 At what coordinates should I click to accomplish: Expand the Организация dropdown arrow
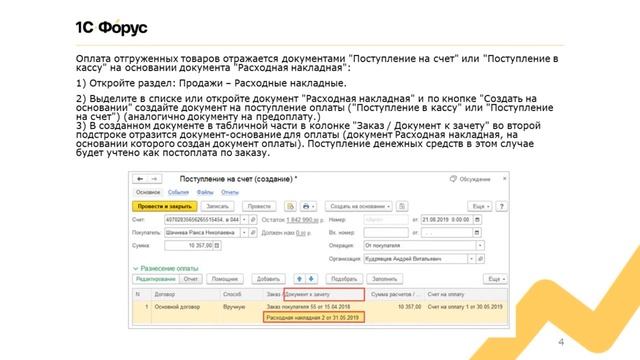(x=471, y=259)
